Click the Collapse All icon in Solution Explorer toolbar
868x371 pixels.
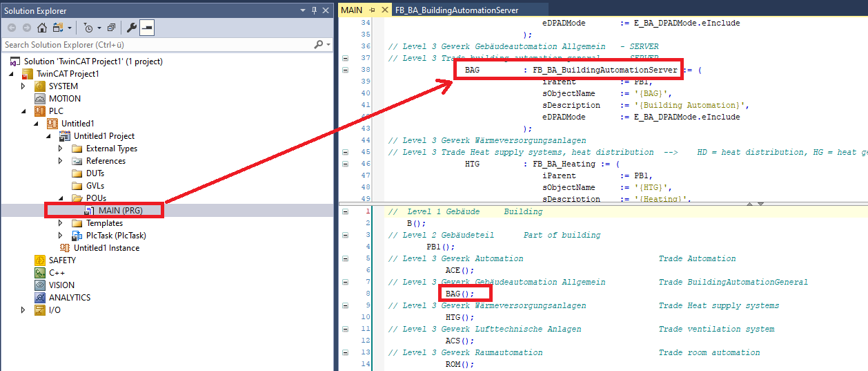click(111, 28)
